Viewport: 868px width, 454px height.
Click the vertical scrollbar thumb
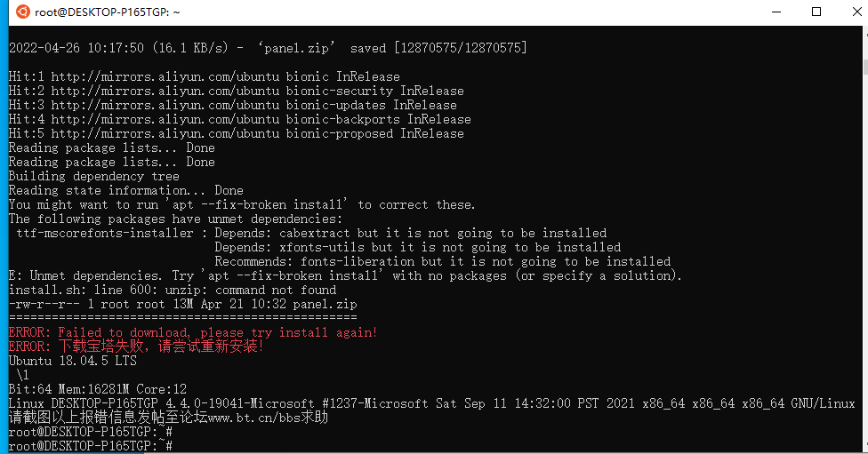tap(865, 66)
